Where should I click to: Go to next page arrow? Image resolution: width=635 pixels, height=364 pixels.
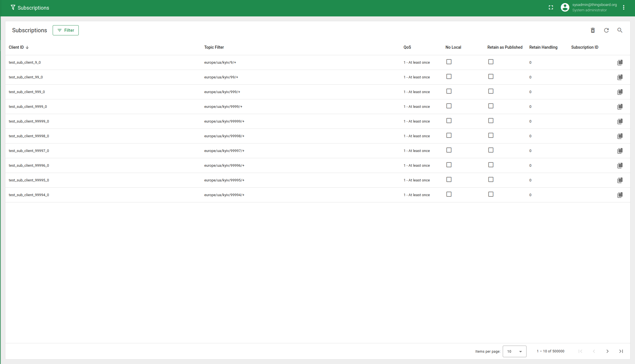click(x=607, y=351)
